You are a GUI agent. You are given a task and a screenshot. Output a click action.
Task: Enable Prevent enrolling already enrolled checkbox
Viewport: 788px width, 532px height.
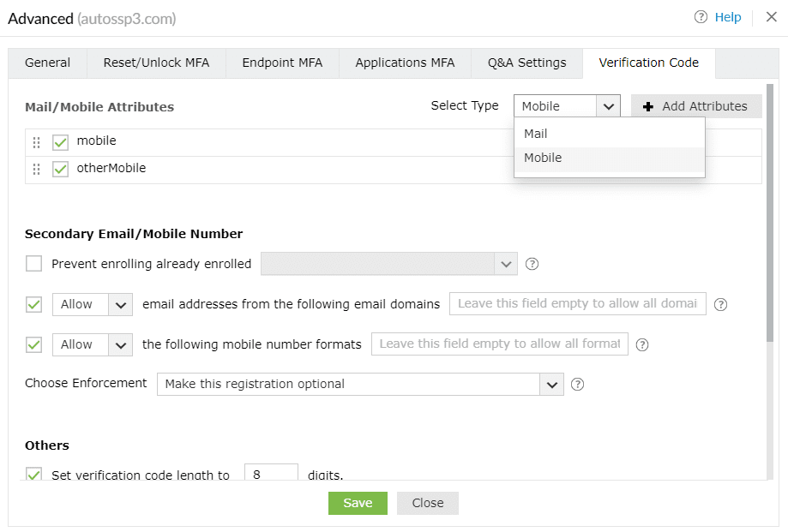point(34,264)
